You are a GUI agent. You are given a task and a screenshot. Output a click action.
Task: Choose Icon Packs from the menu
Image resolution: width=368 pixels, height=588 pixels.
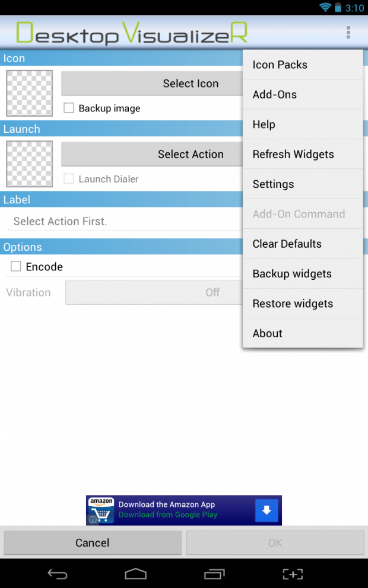coord(279,65)
